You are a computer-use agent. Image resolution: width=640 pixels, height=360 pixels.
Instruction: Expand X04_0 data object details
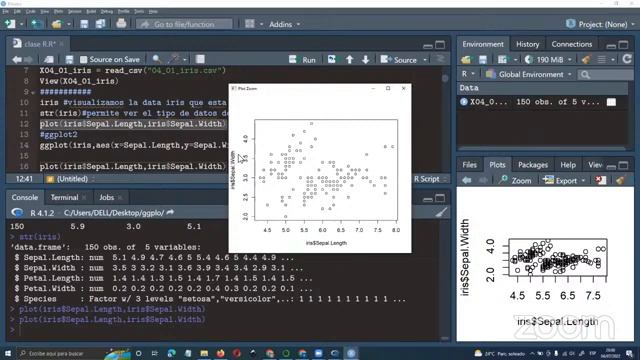pos(464,102)
